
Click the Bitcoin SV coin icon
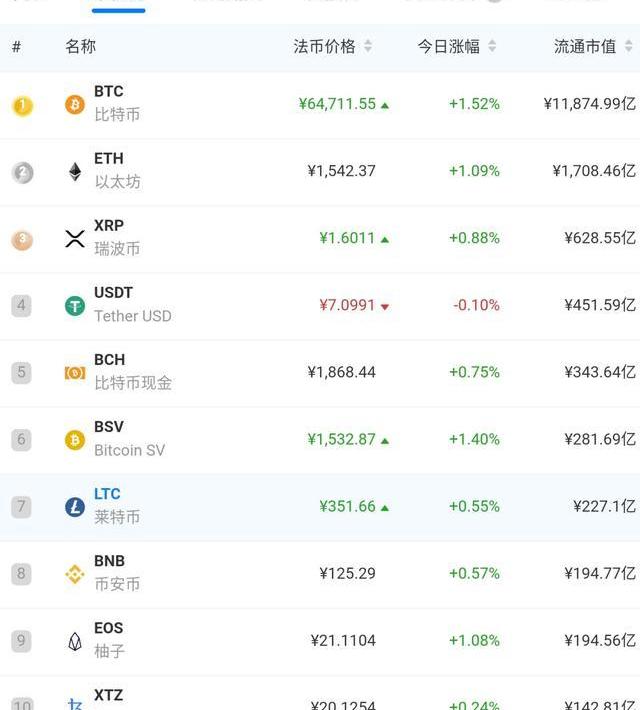[75, 440]
